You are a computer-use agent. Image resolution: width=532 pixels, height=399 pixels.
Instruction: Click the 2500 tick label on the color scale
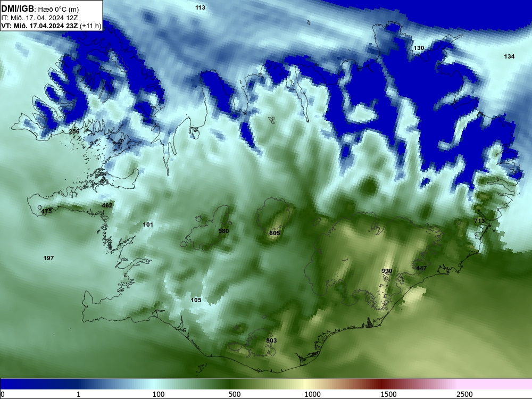point(464,394)
